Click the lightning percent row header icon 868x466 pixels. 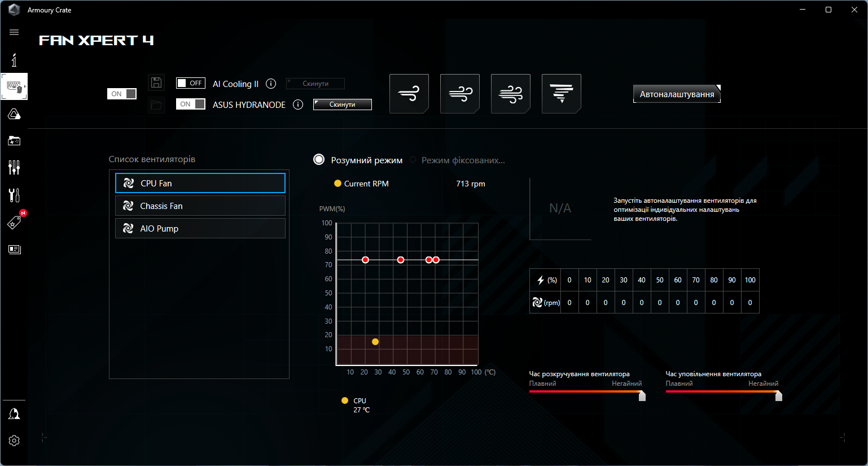point(541,280)
